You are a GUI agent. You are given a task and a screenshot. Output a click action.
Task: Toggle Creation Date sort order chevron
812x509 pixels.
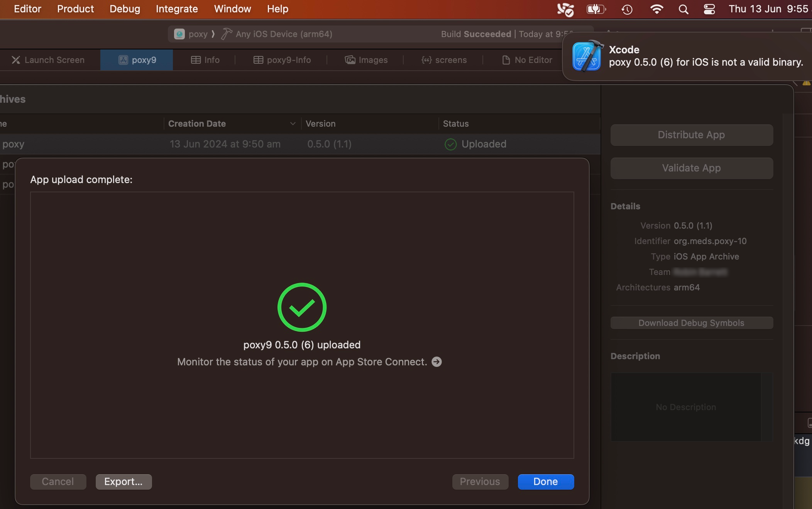293,124
